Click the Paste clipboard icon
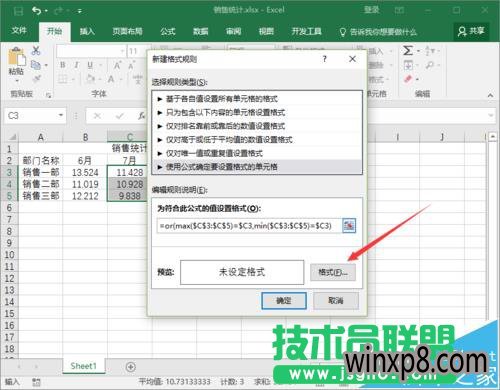Screen dimensions: 500x390 click(x=17, y=57)
